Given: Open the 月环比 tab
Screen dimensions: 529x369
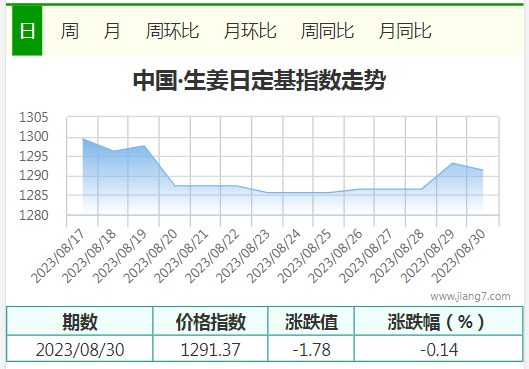Looking at the screenshot, I should pyautogui.click(x=250, y=31).
